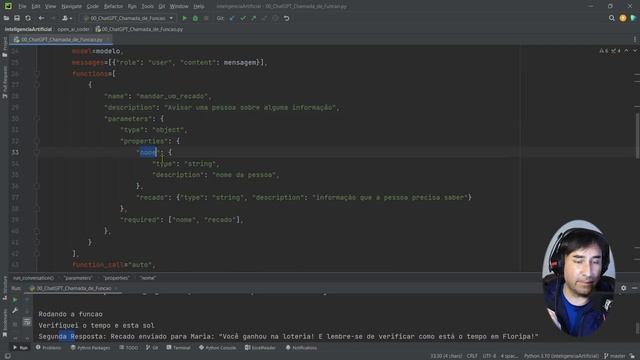Click the green Debug bug icon
The width and height of the screenshot is (640, 360).
pyautogui.click(x=195, y=18)
